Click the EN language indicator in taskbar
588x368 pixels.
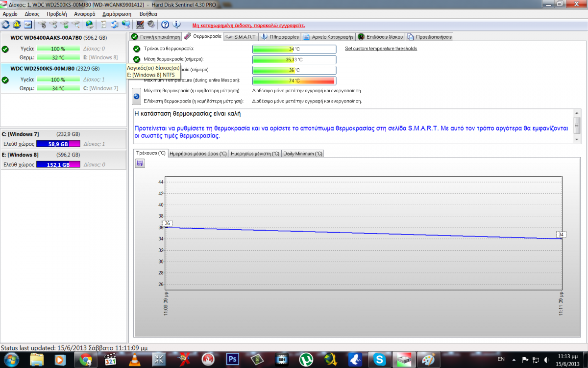[x=501, y=360]
